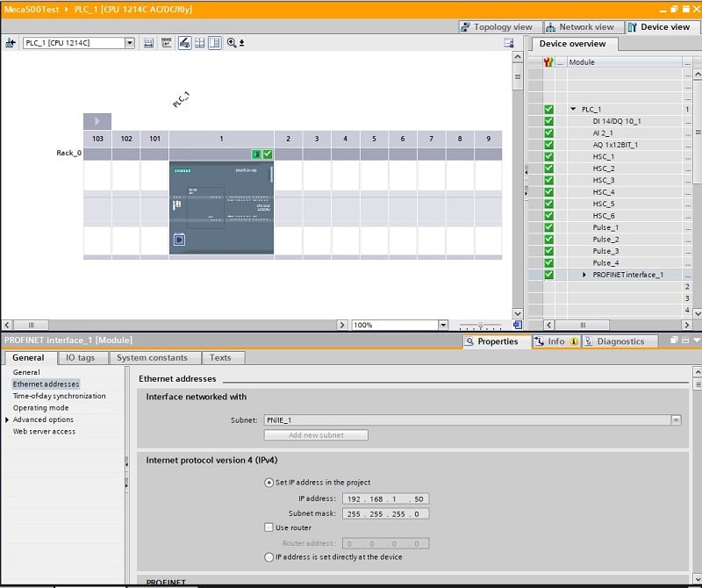Expand rack slots with the arrow above slot 103

[x=97, y=121]
